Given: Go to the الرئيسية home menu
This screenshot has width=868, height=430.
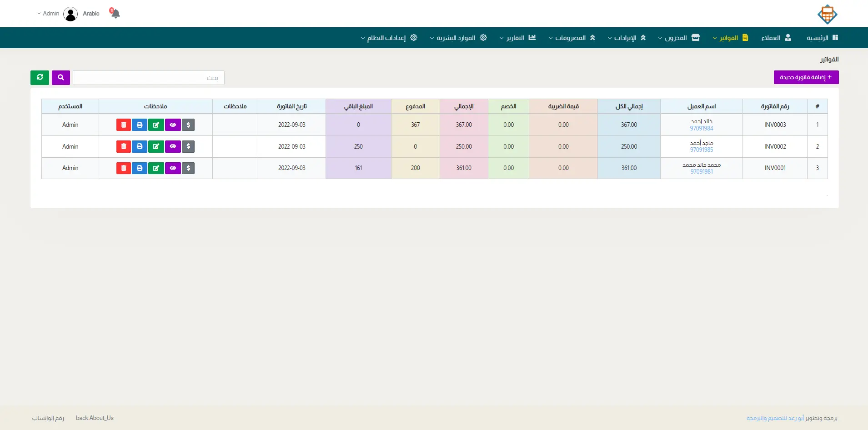Looking at the screenshot, I should pyautogui.click(x=822, y=38).
